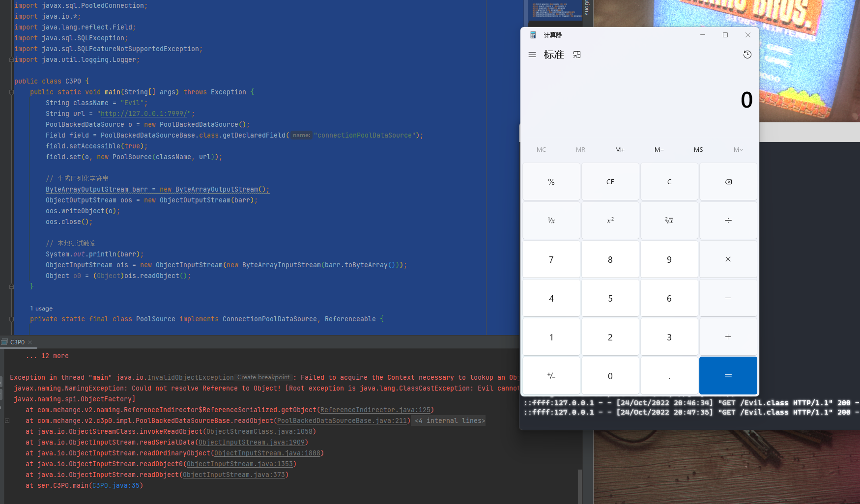Image resolution: width=860 pixels, height=504 pixels.
Task: Click the plus operator key
Action: (x=728, y=337)
